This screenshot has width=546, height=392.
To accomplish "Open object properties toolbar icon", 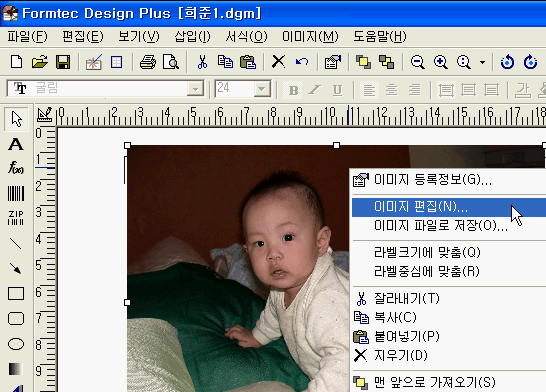I will [x=333, y=62].
